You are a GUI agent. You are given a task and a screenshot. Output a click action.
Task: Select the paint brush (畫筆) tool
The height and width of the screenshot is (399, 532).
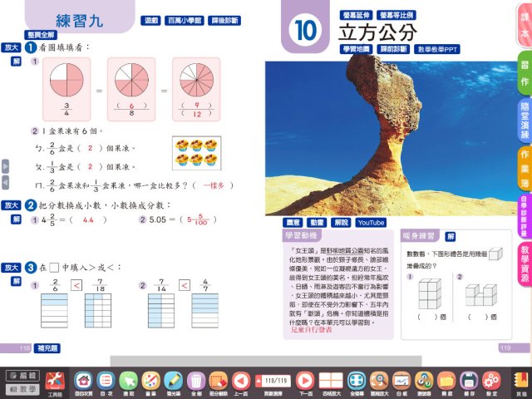coord(150,380)
